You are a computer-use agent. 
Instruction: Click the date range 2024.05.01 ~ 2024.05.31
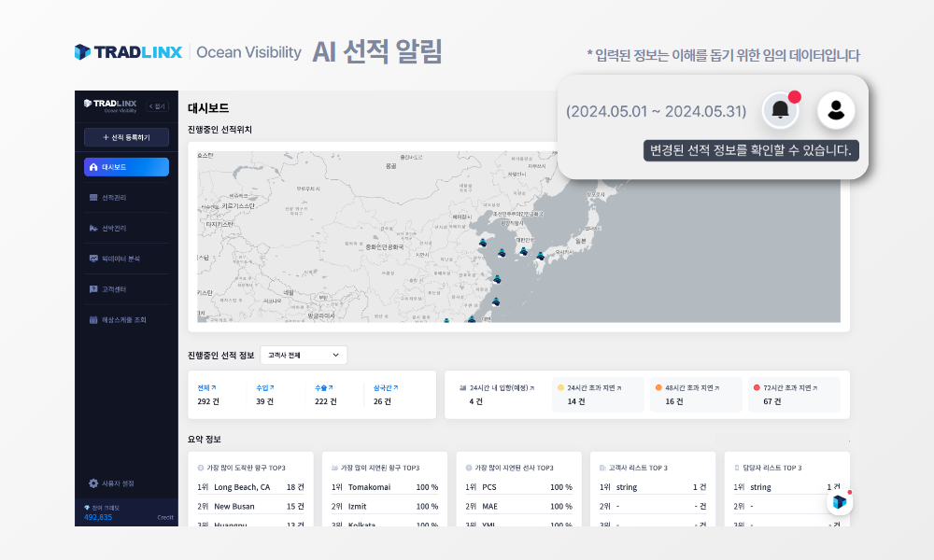coord(657,111)
